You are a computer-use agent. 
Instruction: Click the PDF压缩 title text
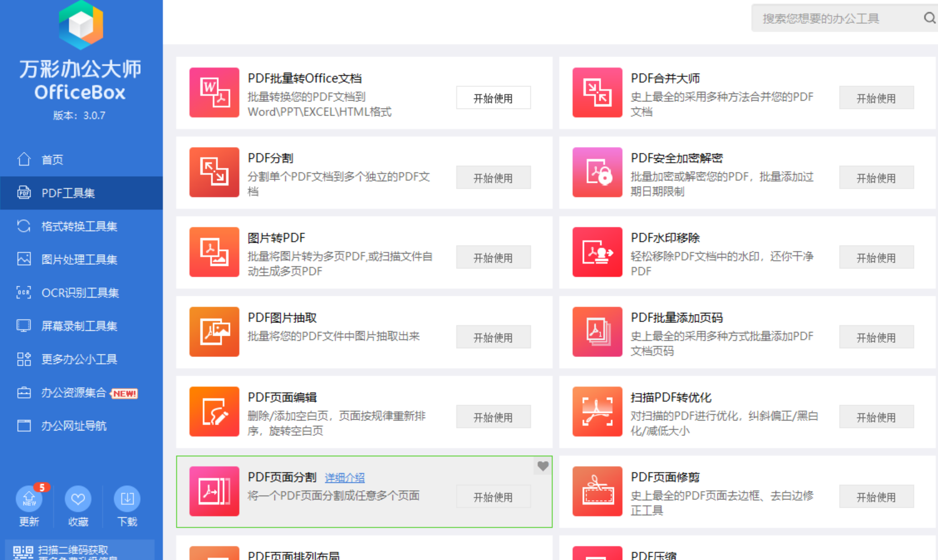(654, 555)
